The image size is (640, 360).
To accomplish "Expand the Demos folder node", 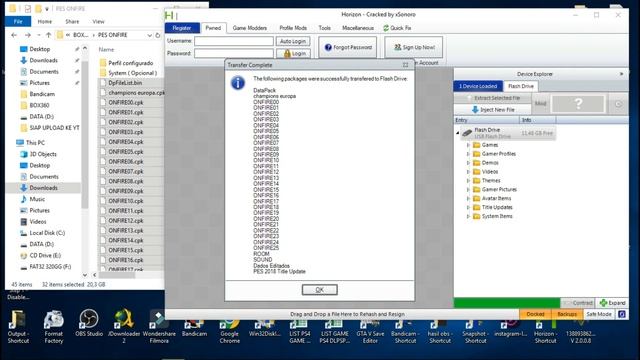I will (468, 163).
